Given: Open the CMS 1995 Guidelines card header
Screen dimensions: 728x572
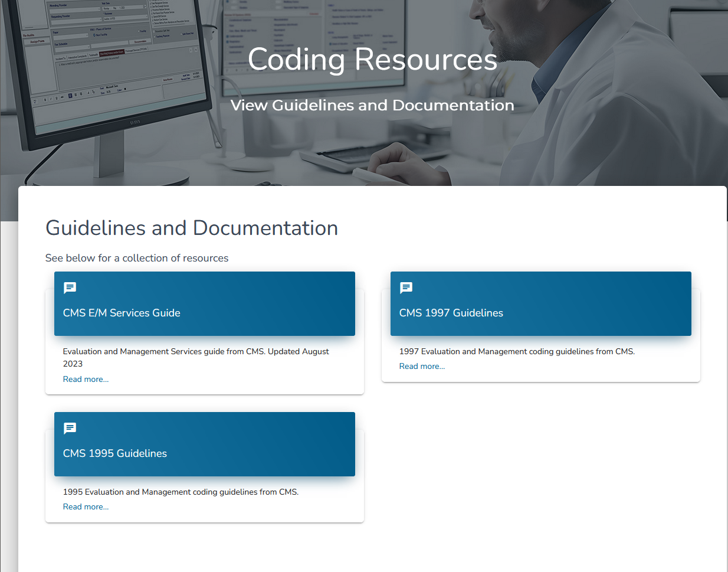Looking at the screenshot, I should point(205,444).
